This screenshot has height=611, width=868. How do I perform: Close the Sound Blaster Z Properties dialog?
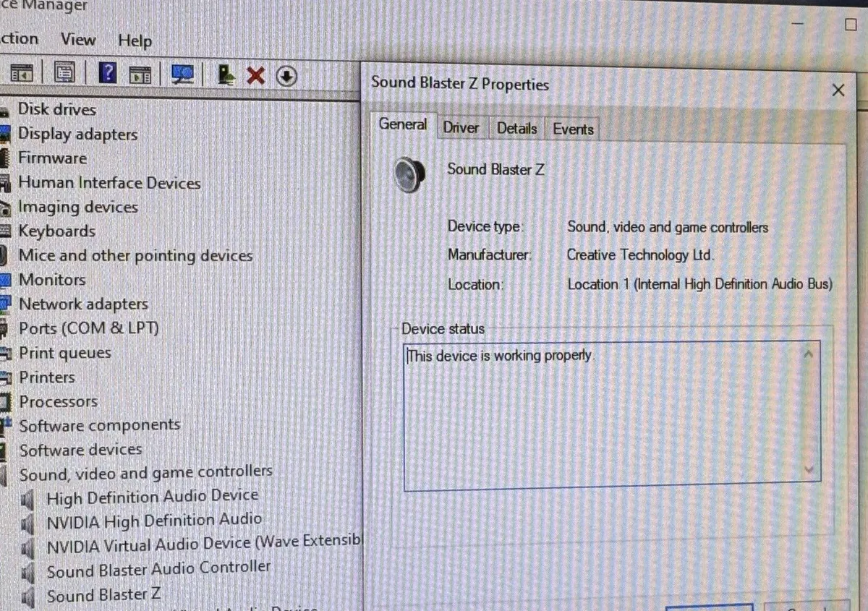point(838,90)
